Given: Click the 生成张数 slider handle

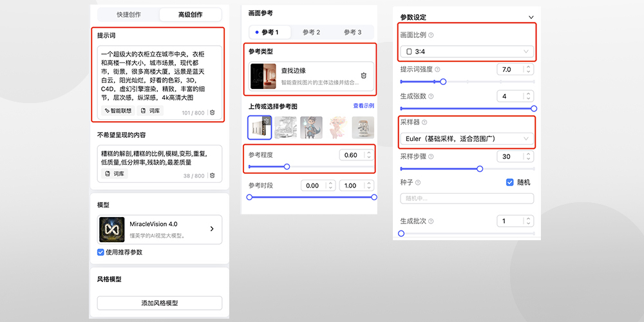Looking at the screenshot, I should pyautogui.click(x=534, y=108).
